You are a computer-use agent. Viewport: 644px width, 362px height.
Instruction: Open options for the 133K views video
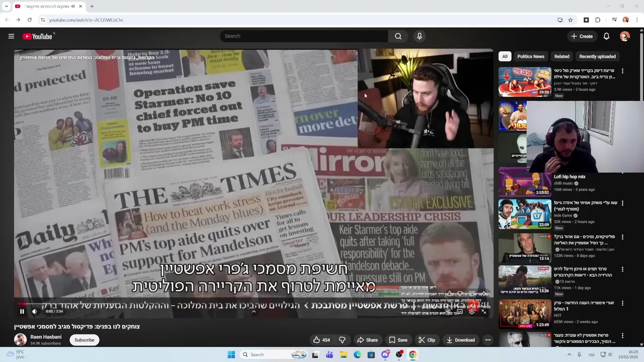tap(622, 237)
